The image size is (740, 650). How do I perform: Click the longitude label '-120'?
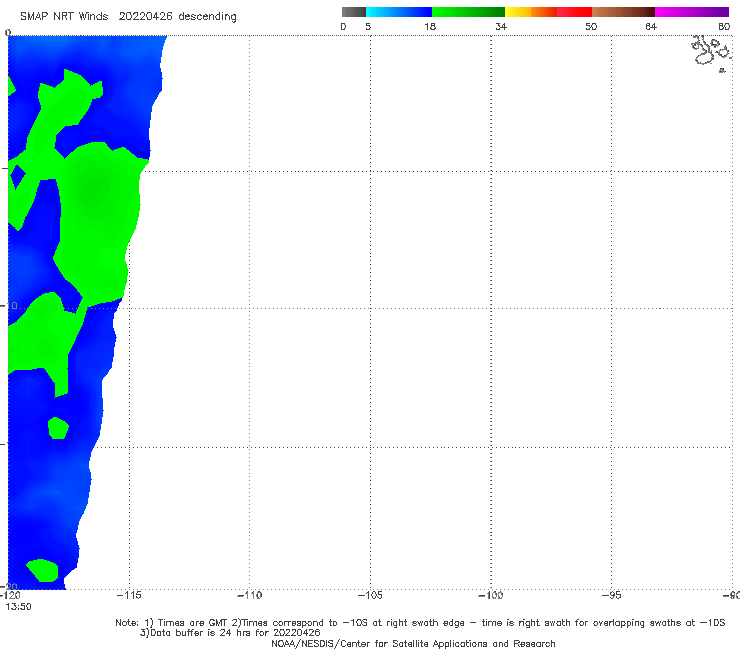point(10,595)
